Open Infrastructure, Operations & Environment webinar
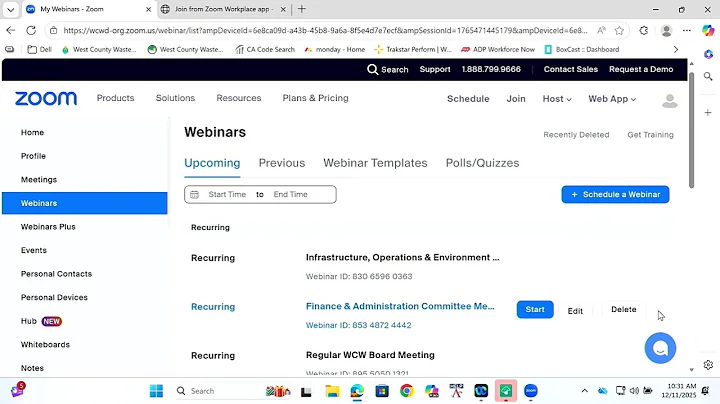 (x=402, y=258)
